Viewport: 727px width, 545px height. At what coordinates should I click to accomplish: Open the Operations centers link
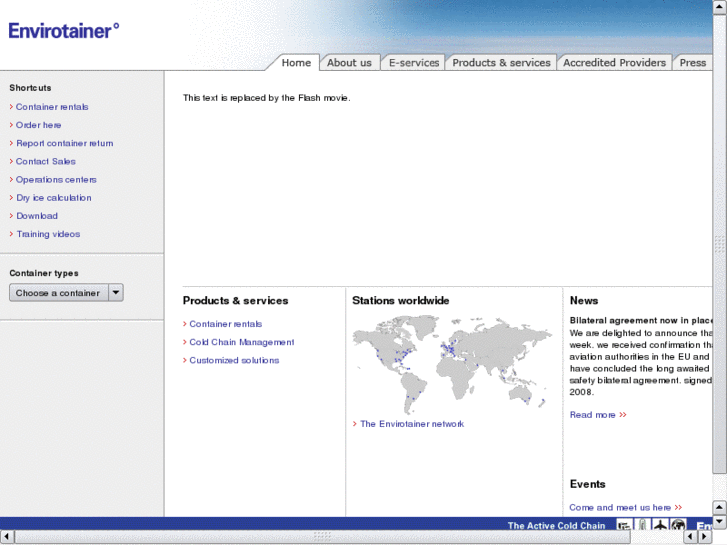pos(56,179)
